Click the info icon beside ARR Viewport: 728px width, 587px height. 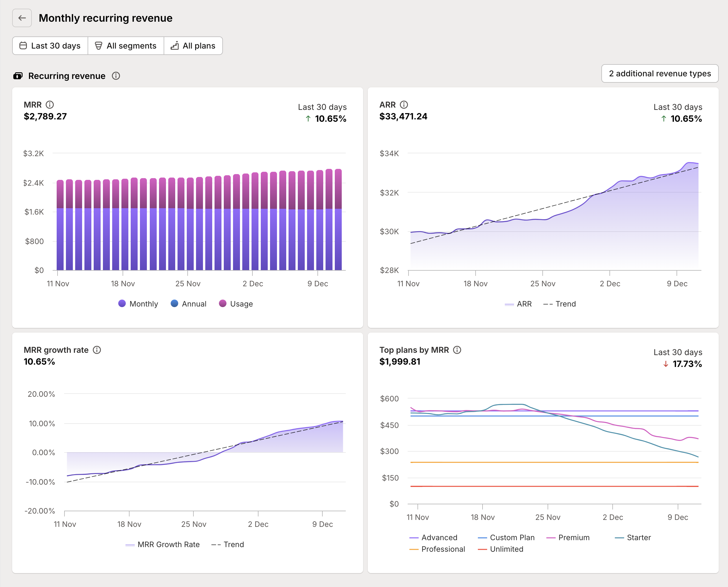point(405,105)
